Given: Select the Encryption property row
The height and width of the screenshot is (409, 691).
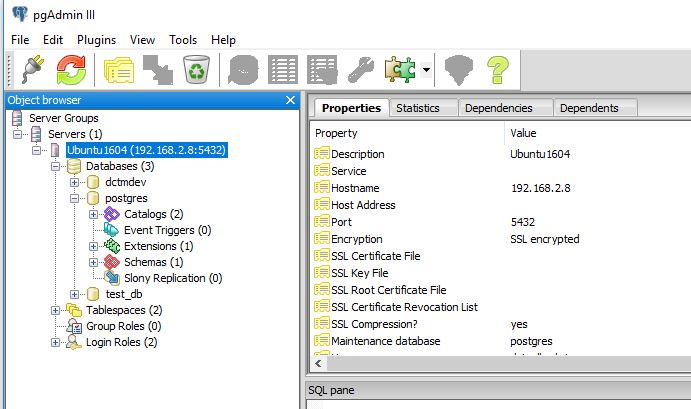Looking at the screenshot, I should pos(501,239).
